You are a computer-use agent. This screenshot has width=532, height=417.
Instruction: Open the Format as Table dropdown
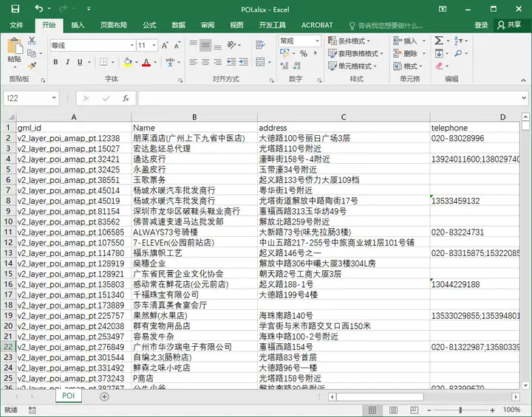[x=355, y=54]
